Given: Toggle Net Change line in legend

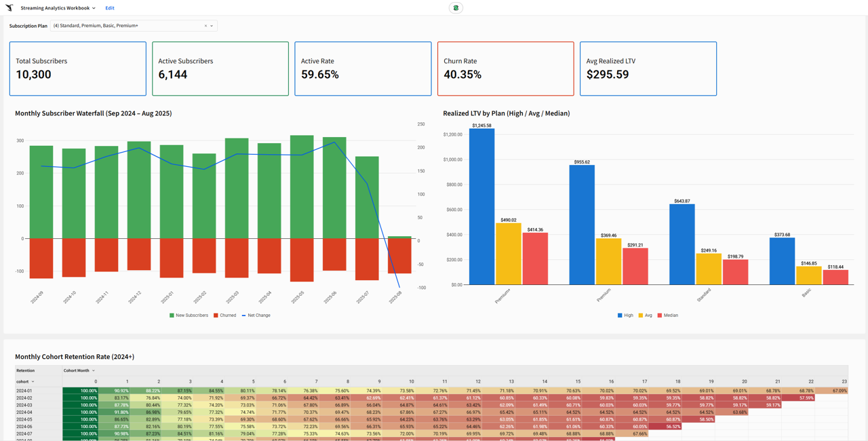Looking at the screenshot, I should click(256, 315).
